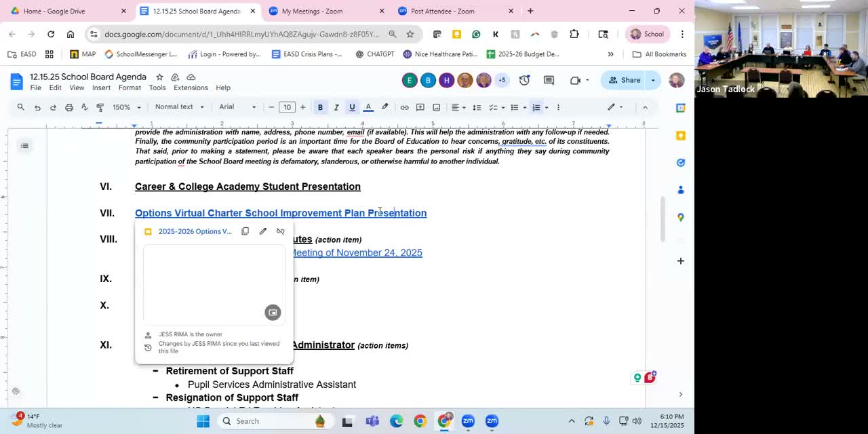Open the File menu
This screenshot has width=868, height=434.
pyautogui.click(x=35, y=87)
